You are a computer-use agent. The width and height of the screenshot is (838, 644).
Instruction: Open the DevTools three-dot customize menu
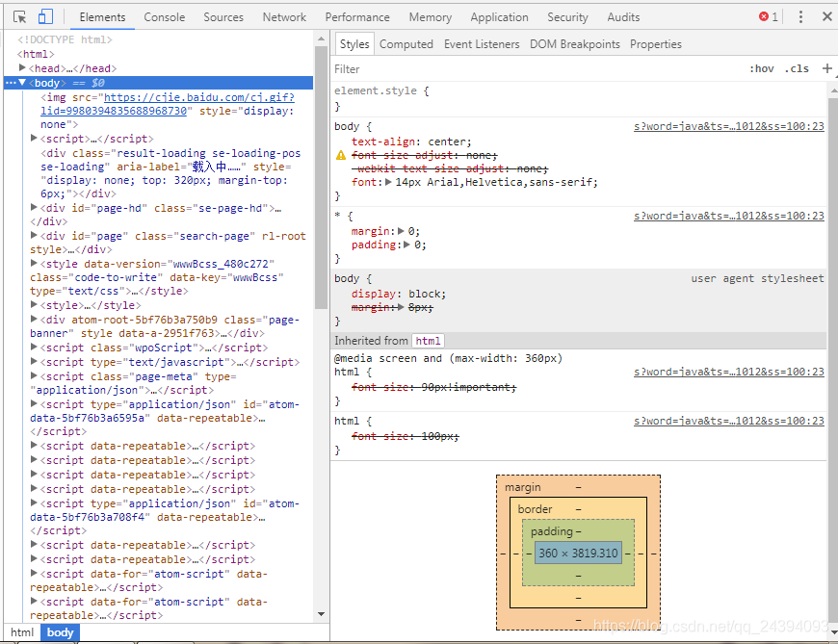tap(800, 17)
